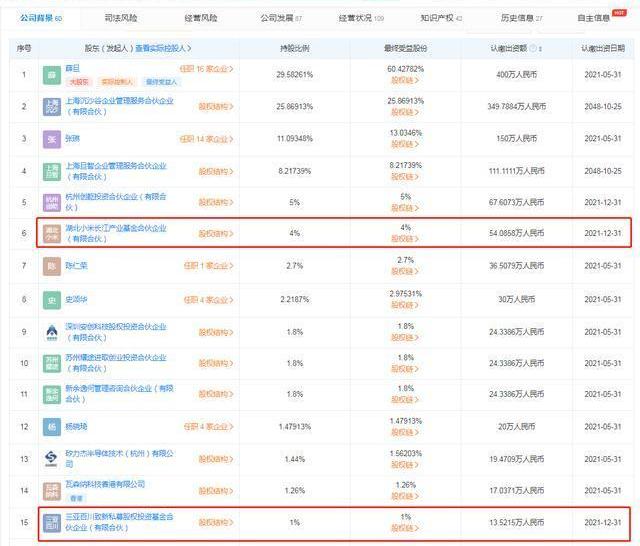The height and width of the screenshot is (546, 640).
Task: Click the purple 杭州 avatar in row 5
Action: (x=52, y=202)
